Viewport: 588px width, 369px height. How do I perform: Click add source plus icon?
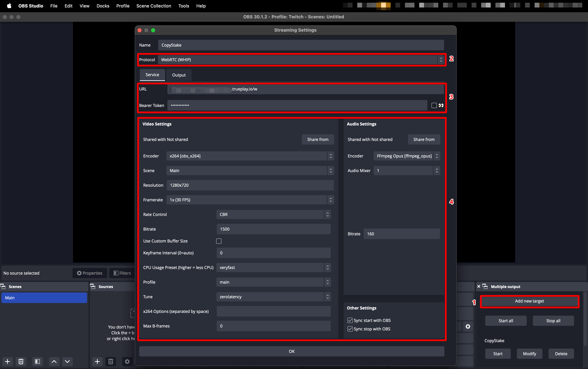click(x=97, y=362)
